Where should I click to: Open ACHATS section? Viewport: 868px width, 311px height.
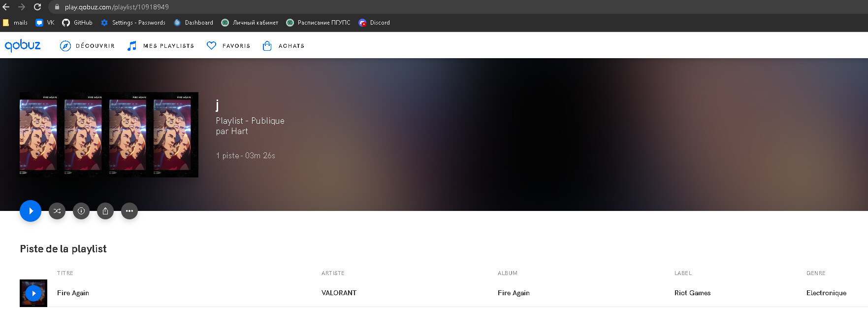[x=291, y=46]
